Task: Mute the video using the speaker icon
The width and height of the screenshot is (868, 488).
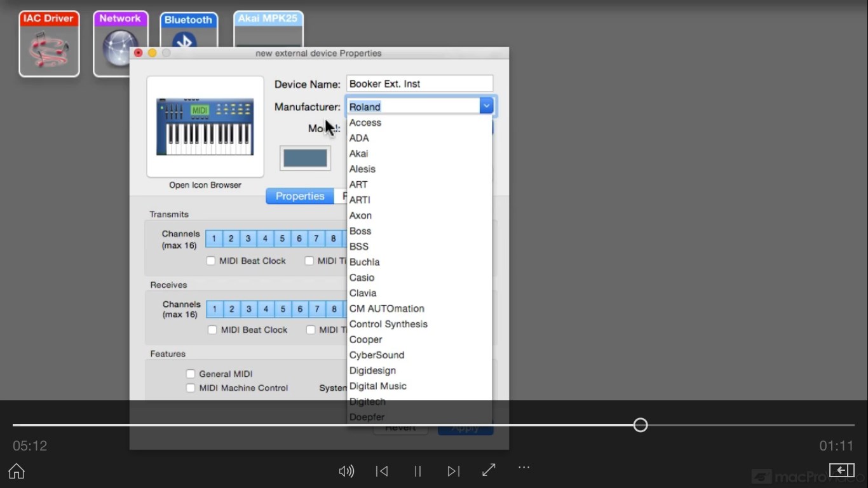Action: pyautogui.click(x=346, y=471)
